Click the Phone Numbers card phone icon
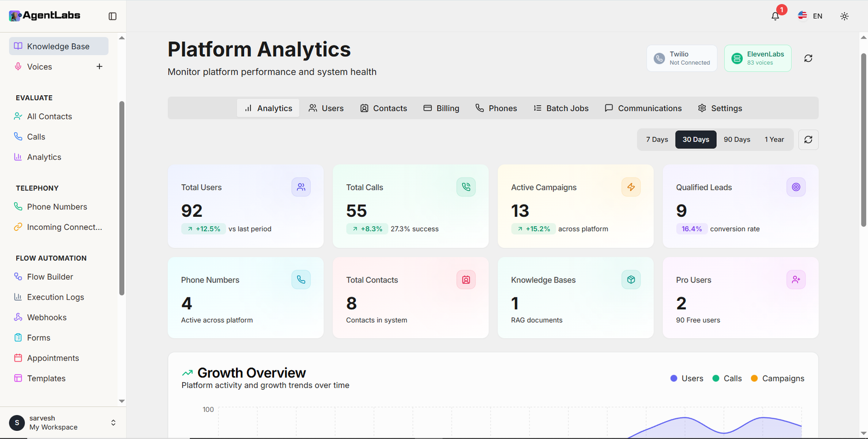 pyautogui.click(x=301, y=280)
